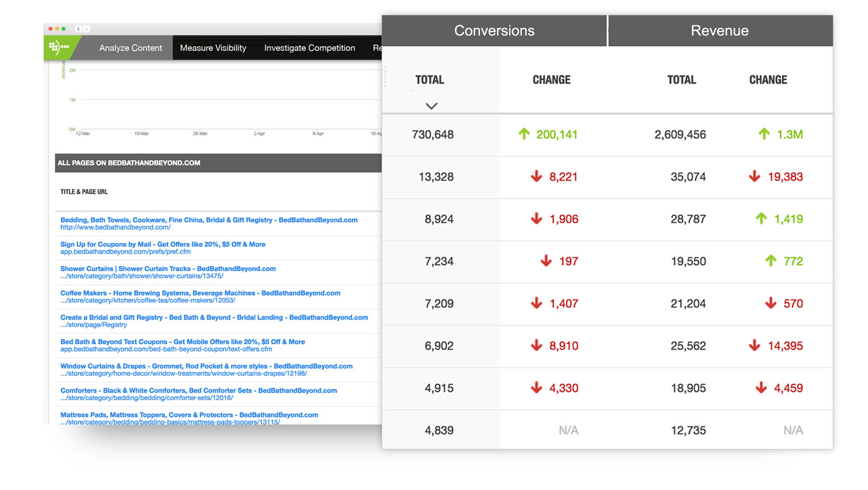Viewport: 868px width, 490px height.
Task: Open Create a Bridal and Gift Registry link
Action: click(214, 318)
